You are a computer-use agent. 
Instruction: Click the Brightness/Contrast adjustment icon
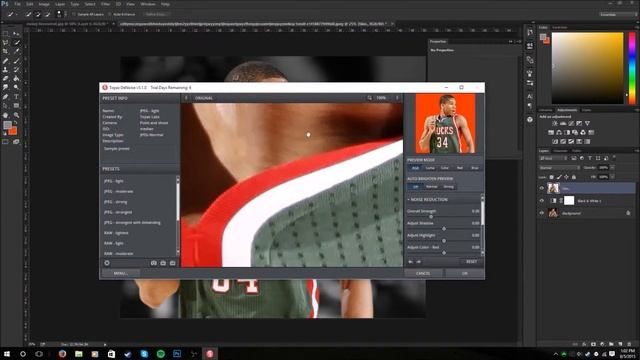pos(555,123)
